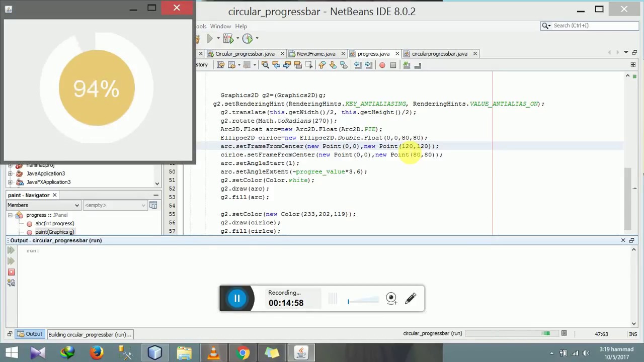
Task: Click the Previous Bookmark up-arrow icon
Action: (322, 65)
